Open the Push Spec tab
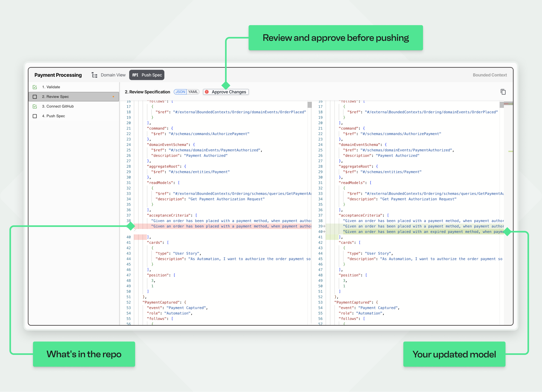Screen dimensions: 542x392 click(147, 75)
